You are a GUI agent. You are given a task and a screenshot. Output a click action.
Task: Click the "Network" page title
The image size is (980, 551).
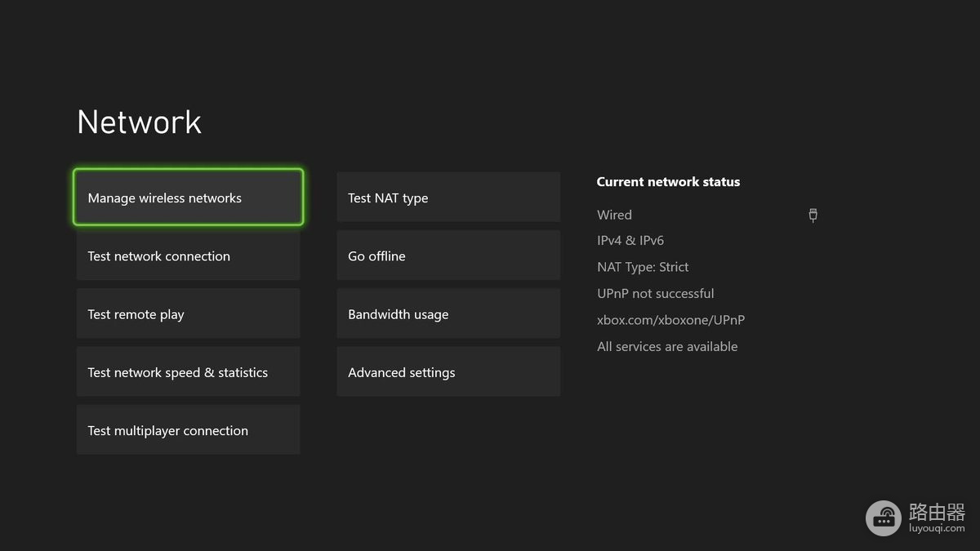(x=139, y=122)
